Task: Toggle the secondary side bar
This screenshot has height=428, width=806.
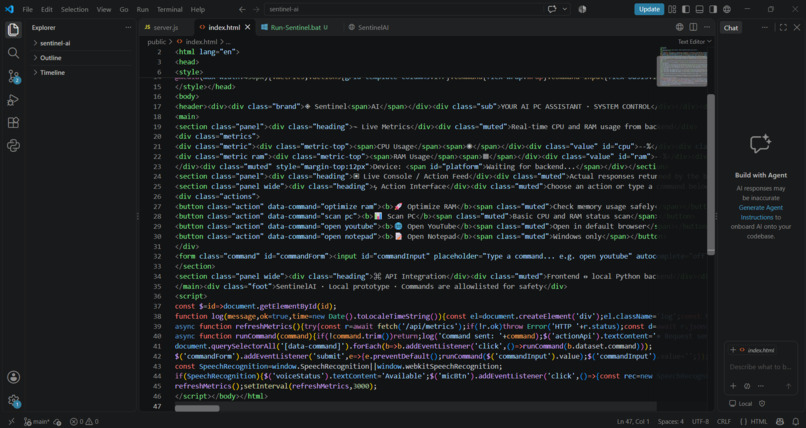Action: pos(713,9)
